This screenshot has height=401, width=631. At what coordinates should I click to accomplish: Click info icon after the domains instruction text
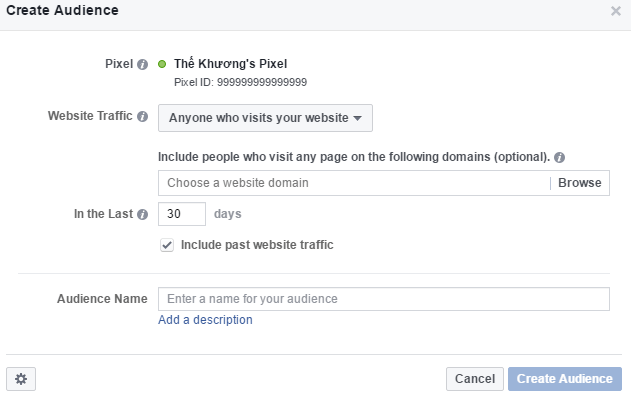point(559,158)
